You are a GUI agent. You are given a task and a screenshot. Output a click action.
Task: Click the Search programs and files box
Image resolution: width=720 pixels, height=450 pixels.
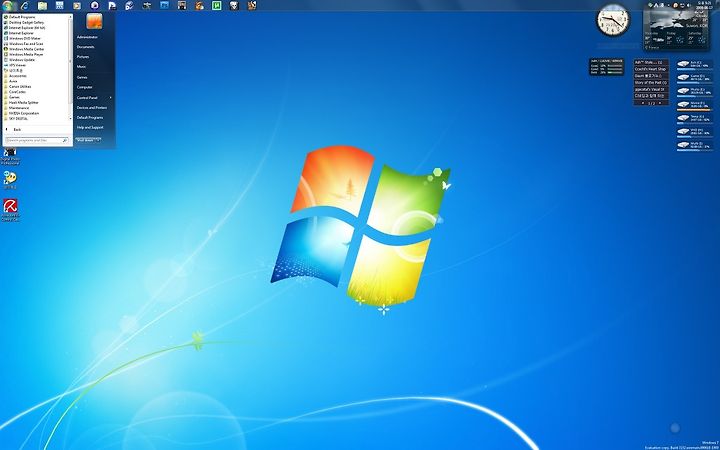(37, 140)
